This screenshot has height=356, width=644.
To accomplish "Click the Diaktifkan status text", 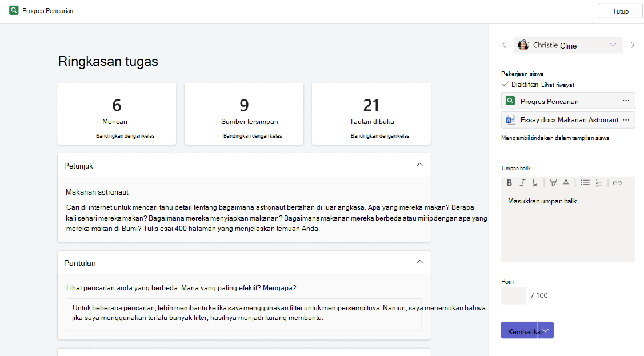I will 525,85.
